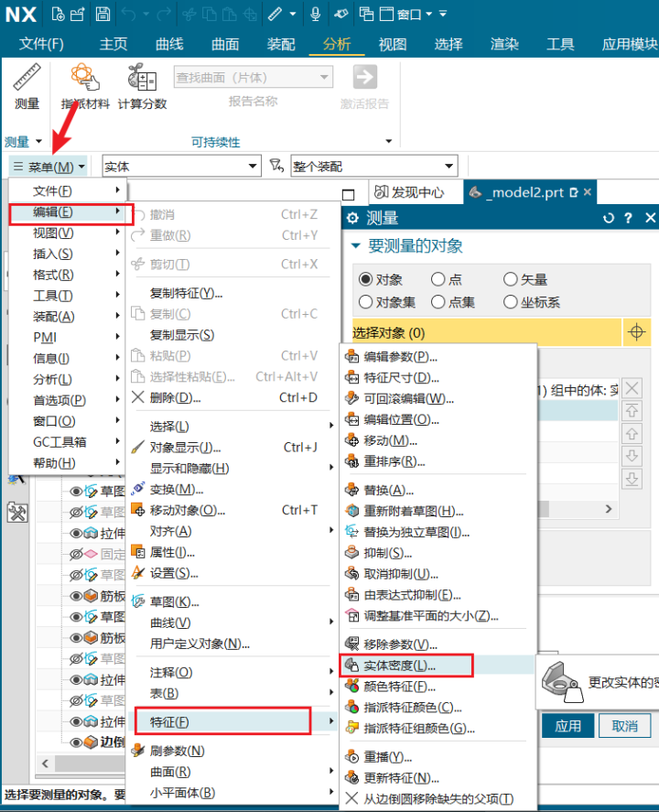This screenshot has height=812, width=659.
Task: Click the help question mark in Measure dialog
Action: pyautogui.click(x=629, y=218)
